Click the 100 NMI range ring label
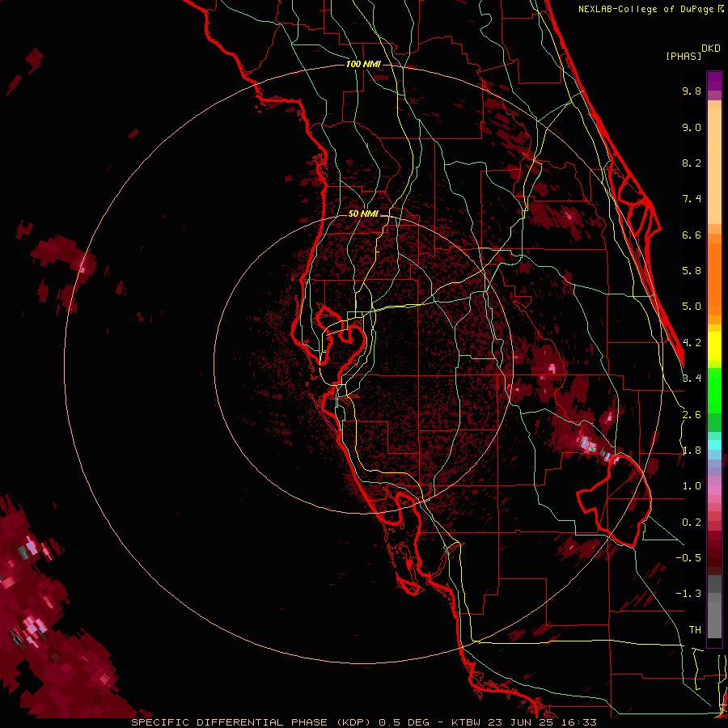728x728 pixels. pos(363,64)
